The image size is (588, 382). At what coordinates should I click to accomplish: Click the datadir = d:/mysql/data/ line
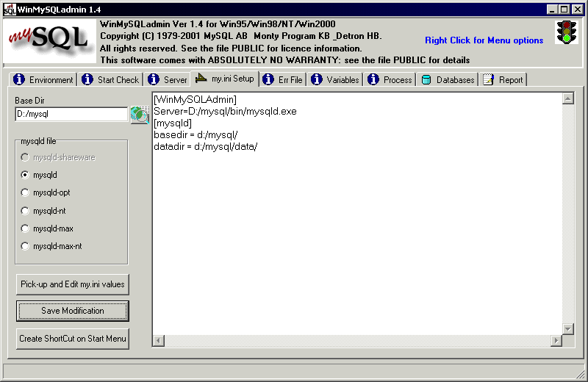pos(206,147)
